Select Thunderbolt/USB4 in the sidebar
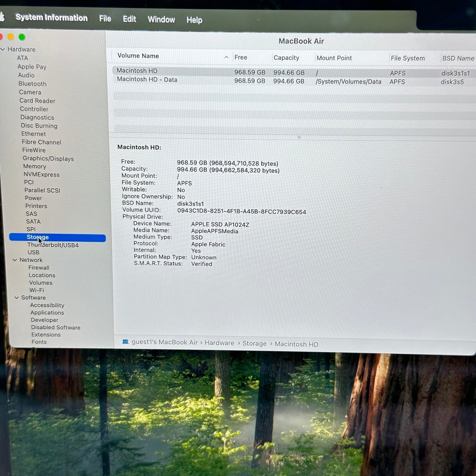Viewport: 476px width, 476px height. 53,245
